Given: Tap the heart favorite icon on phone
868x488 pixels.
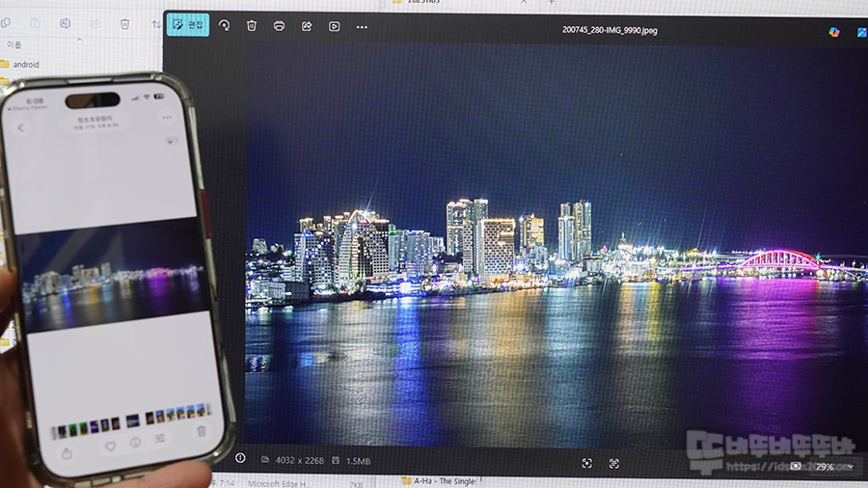Looking at the screenshot, I should pos(110,446).
